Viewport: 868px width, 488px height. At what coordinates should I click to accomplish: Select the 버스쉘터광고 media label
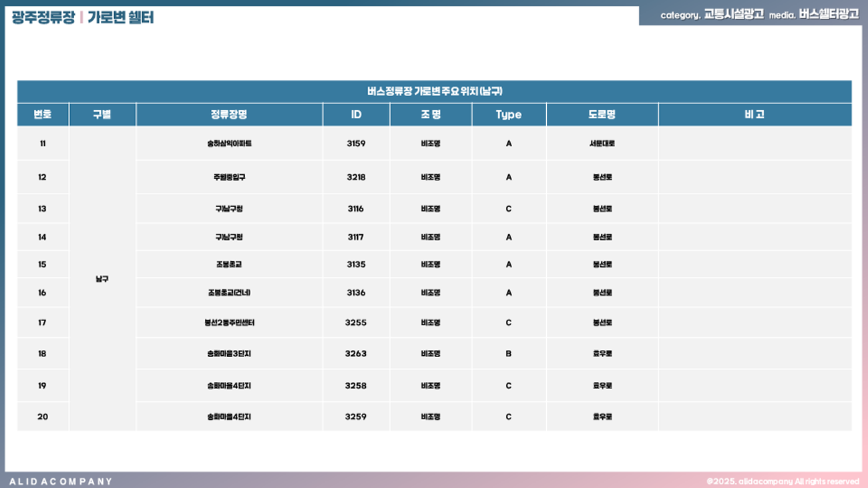coord(829,14)
